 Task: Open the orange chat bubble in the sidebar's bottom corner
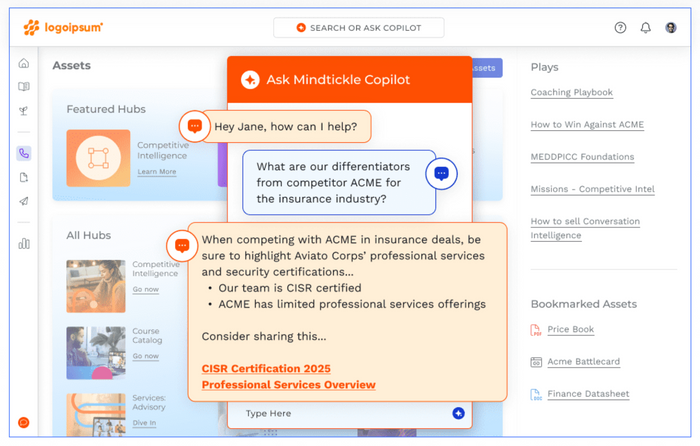coord(24,422)
